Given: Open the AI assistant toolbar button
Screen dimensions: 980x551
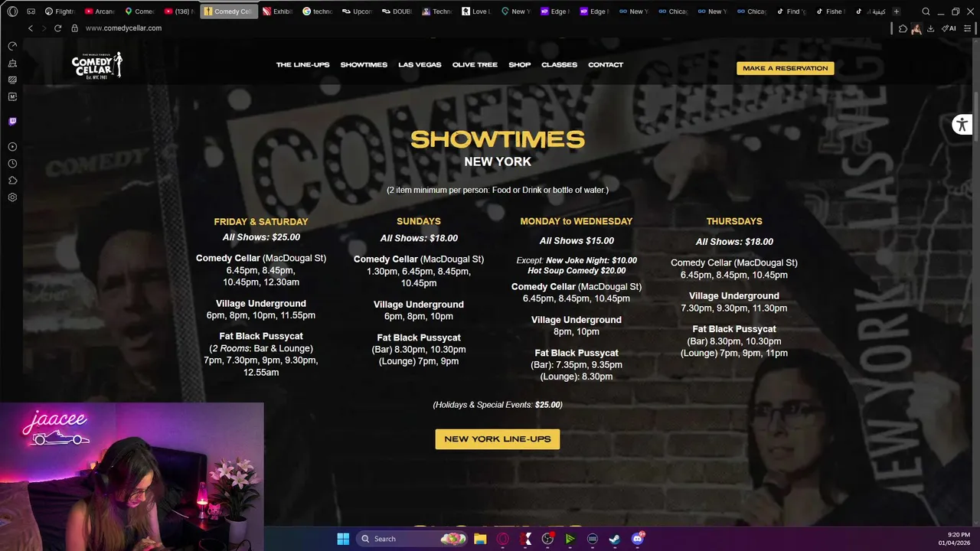Looking at the screenshot, I should pyautogui.click(x=949, y=28).
